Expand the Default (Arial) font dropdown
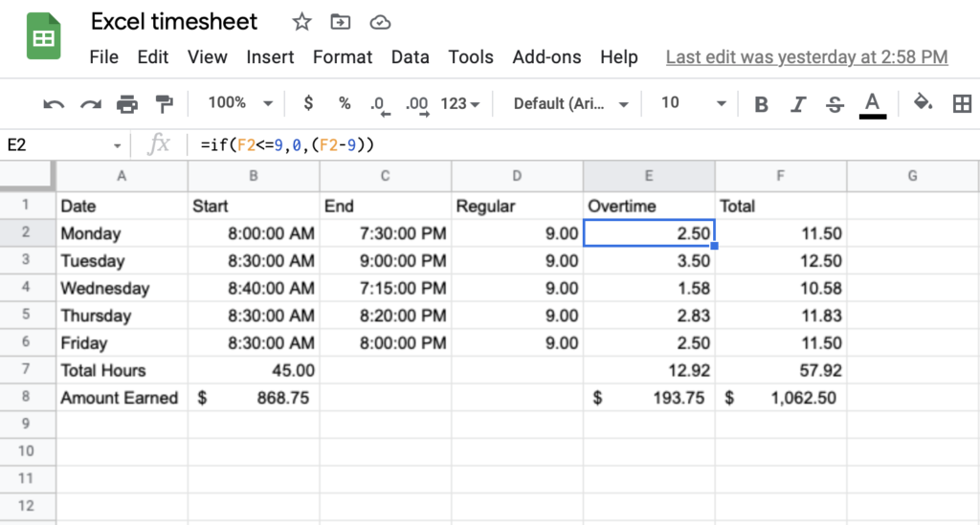Screen dimensions: 980x525 click(x=571, y=103)
